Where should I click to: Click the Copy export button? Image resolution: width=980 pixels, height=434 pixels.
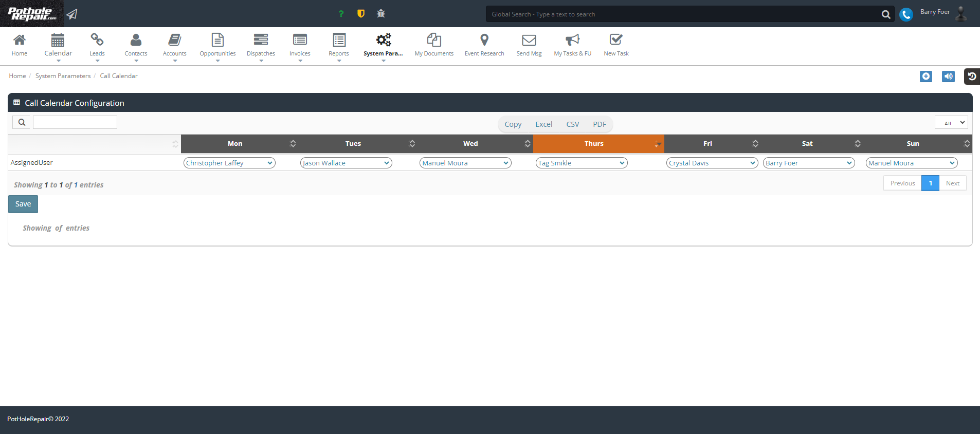[513, 124]
